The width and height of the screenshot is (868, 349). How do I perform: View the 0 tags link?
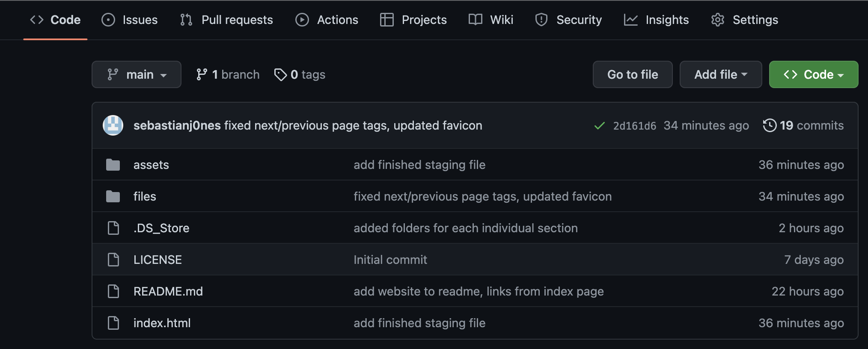coord(300,74)
